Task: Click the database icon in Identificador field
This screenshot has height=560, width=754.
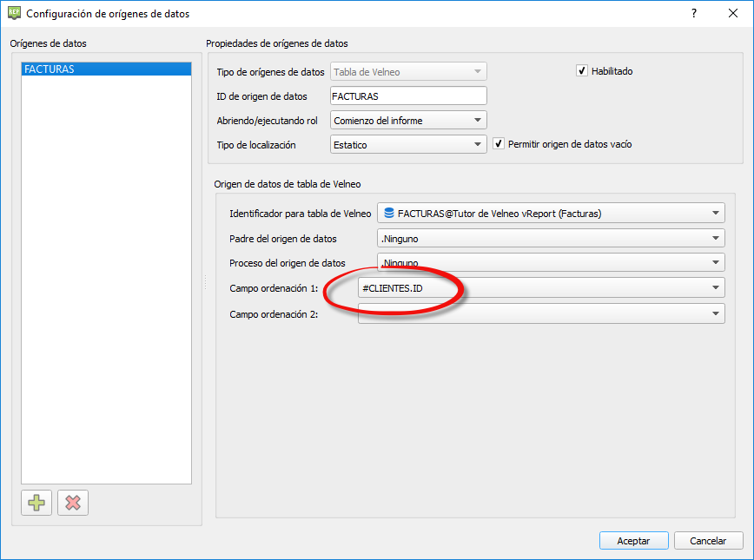Action: [x=389, y=213]
